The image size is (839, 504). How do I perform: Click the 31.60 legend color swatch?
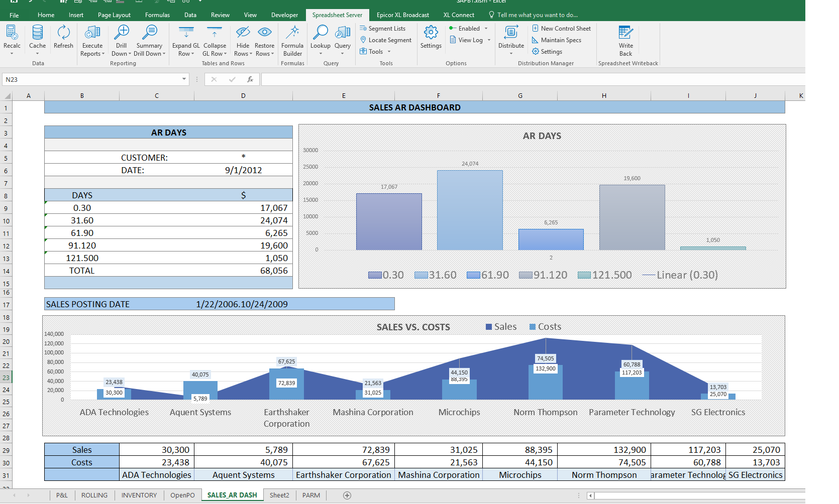coord(421,275)
